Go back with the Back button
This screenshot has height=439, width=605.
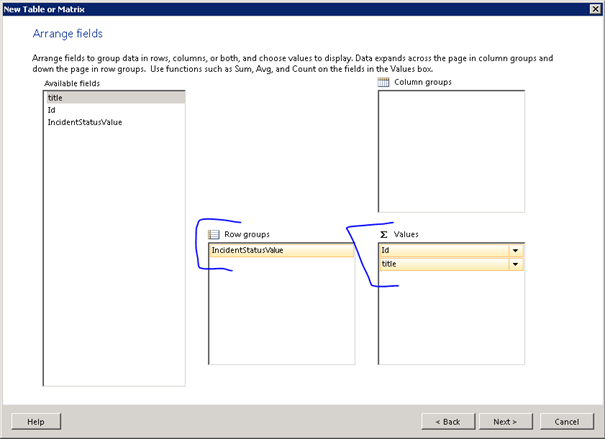[448, 422]
